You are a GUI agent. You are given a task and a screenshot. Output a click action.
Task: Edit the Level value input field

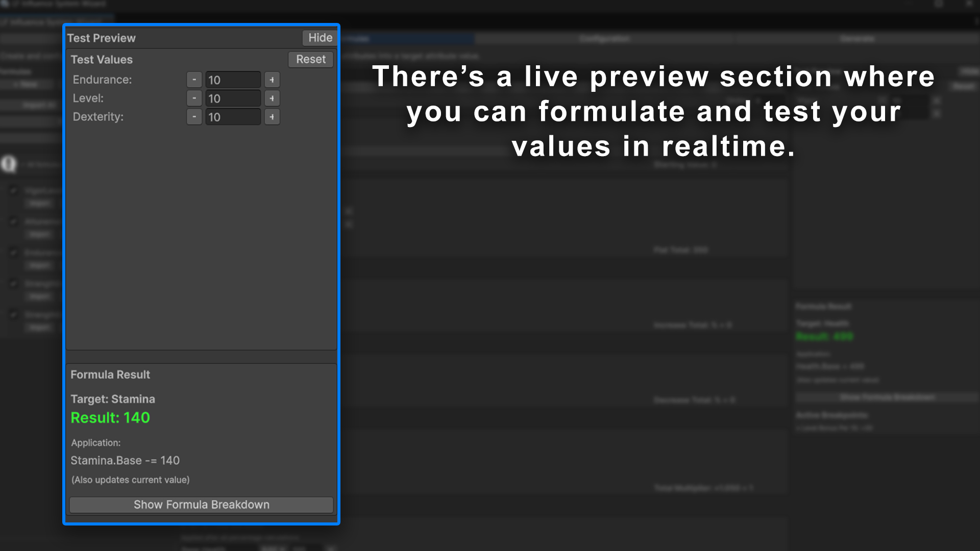pyautogui.click(x=232, y=98)
